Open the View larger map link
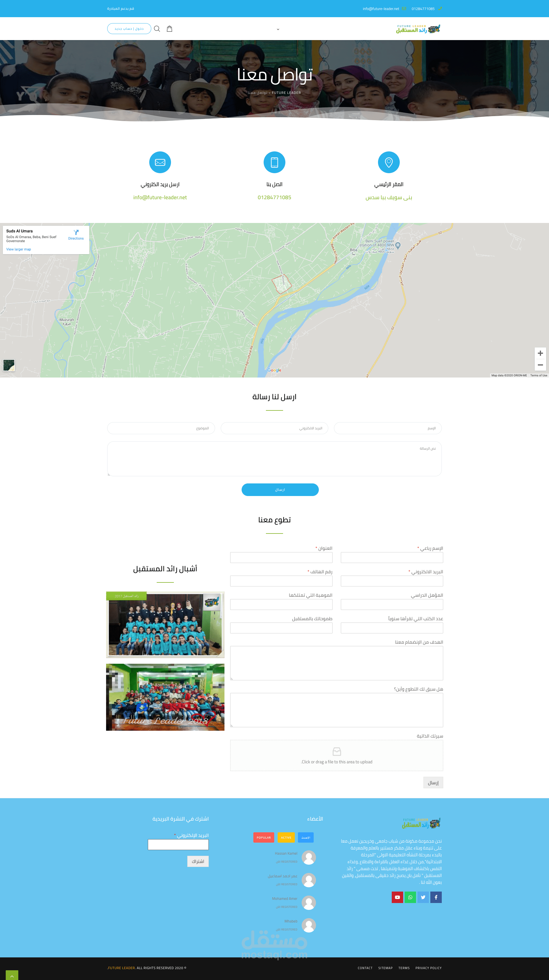Screen dimensions: 549x980 click(19, 250)
